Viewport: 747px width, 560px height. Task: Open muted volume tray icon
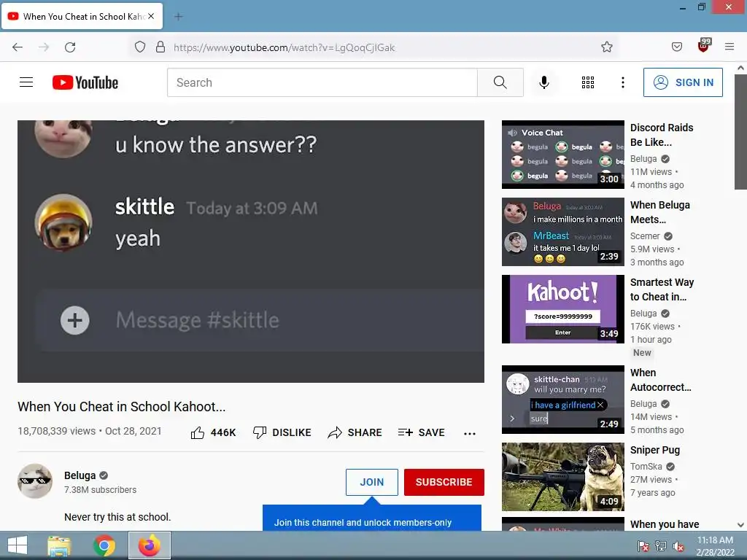click(x=678, y=546)
